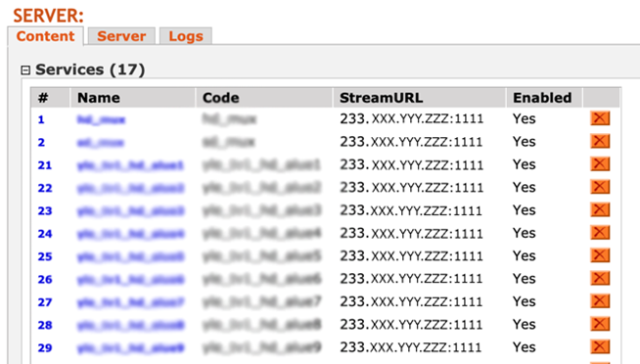This screenshot has height=364, width=640.
Task: Click the orange X icon in row 28
Action: 600,324
